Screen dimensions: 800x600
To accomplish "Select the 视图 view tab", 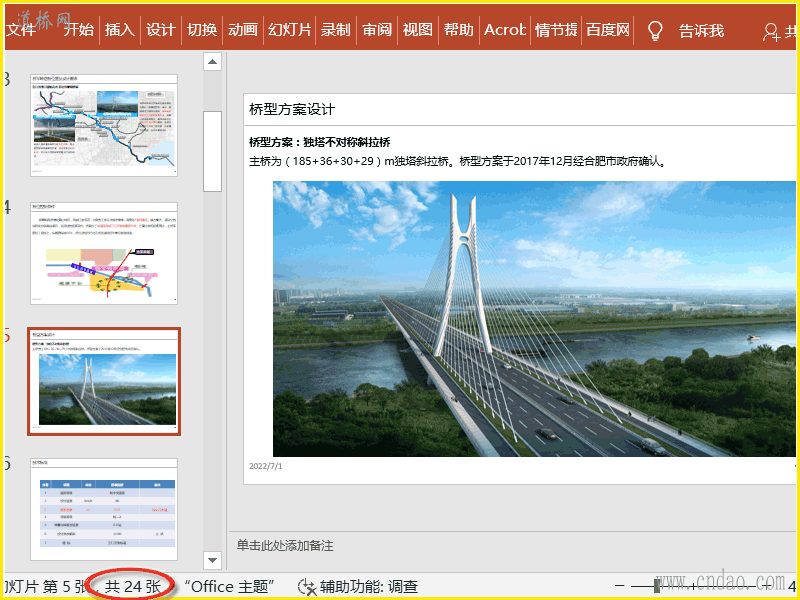I will click(x=418, y=30).
